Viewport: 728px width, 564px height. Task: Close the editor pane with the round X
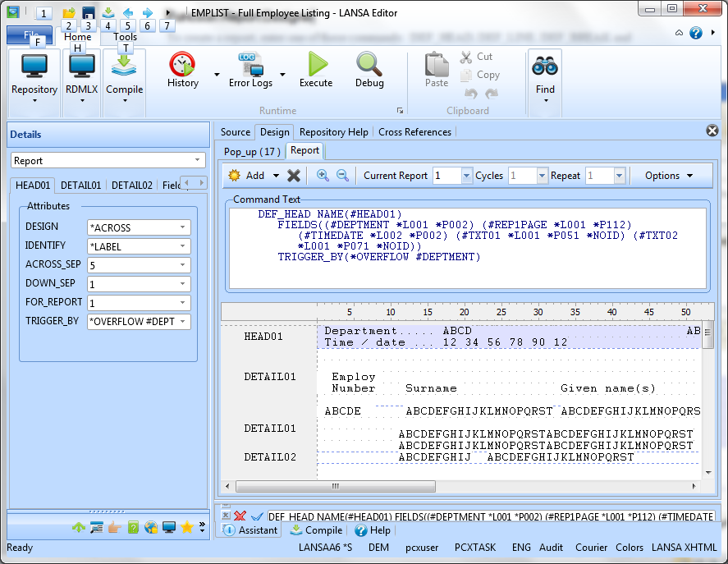tap(712, 131)
